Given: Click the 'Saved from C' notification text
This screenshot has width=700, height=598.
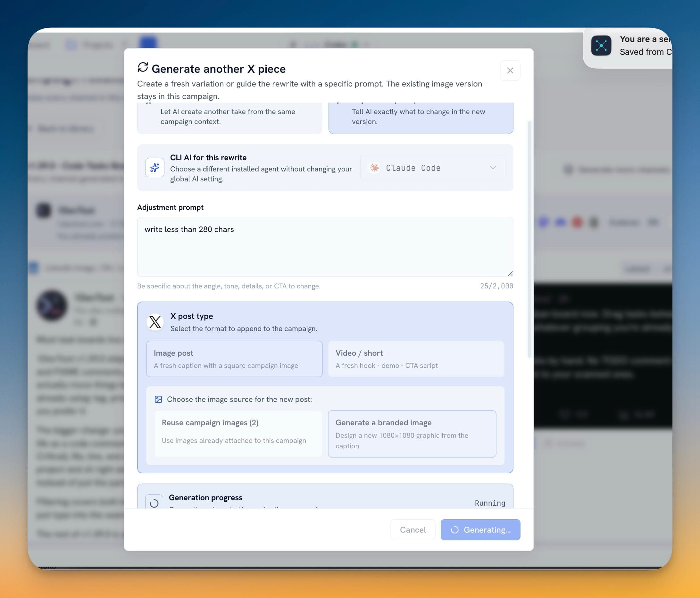Looking at the screenshot, I should pyautogui.click(x=646, y=52).
